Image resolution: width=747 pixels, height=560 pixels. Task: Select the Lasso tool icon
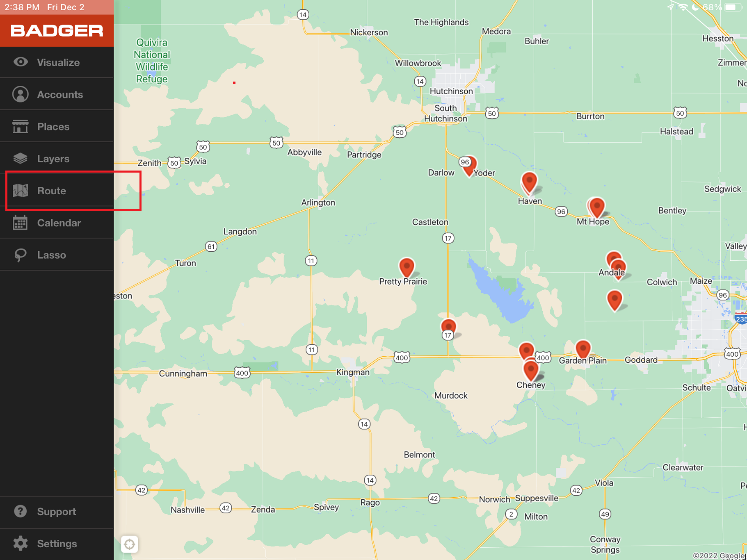(x=20, y=255)
